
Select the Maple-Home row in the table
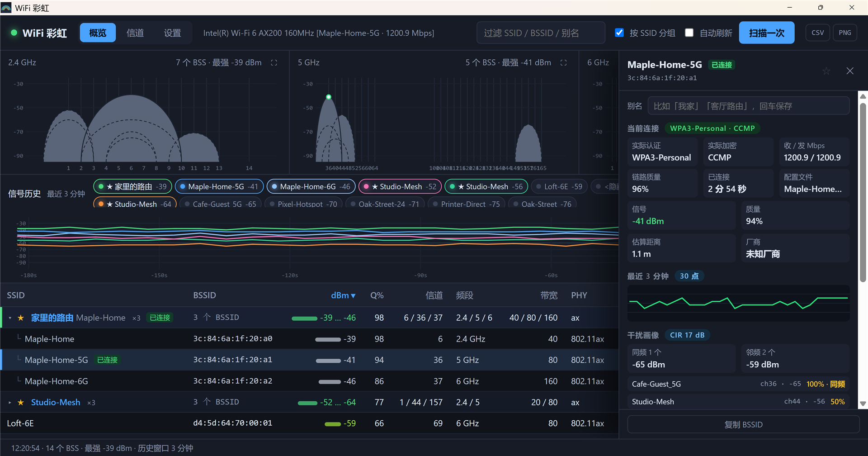(x=310, y=339)
